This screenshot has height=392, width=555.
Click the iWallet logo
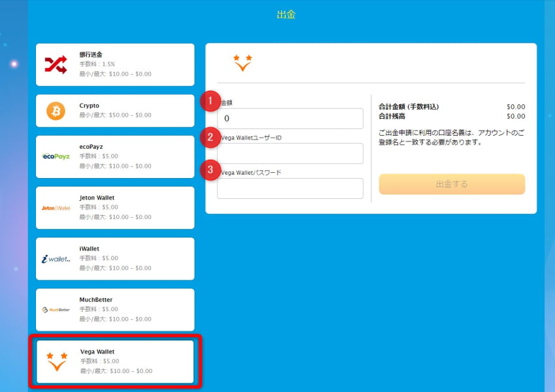point(56,259)
